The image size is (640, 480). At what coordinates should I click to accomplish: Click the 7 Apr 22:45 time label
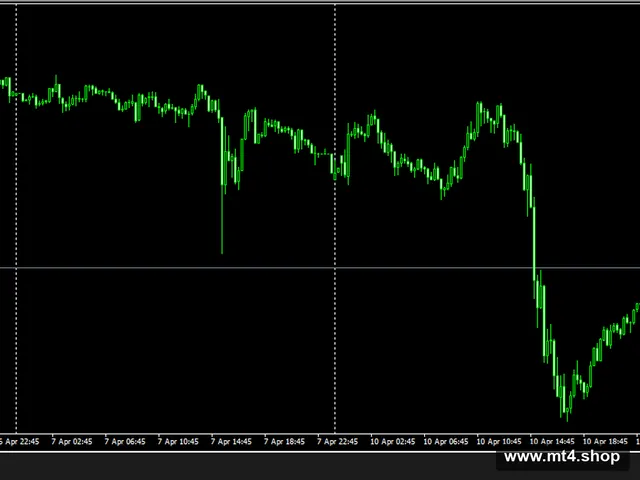click(337, 442)
